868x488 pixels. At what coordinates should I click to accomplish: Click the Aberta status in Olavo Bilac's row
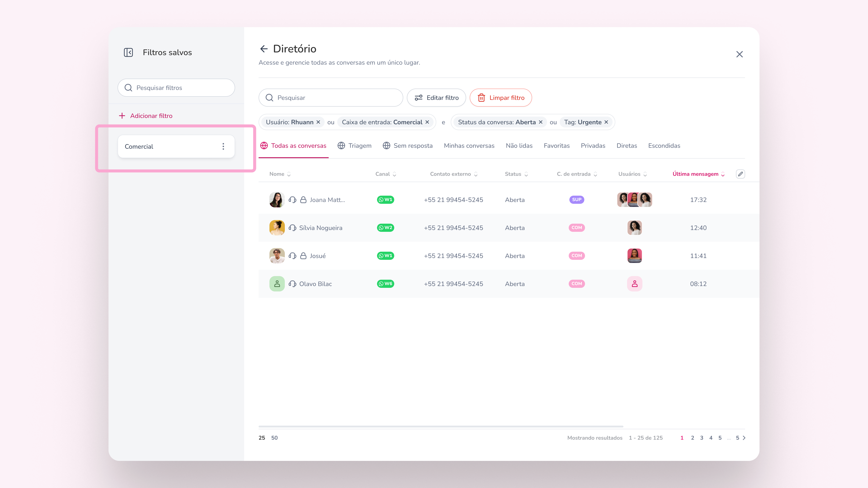[x=514, y=284]
